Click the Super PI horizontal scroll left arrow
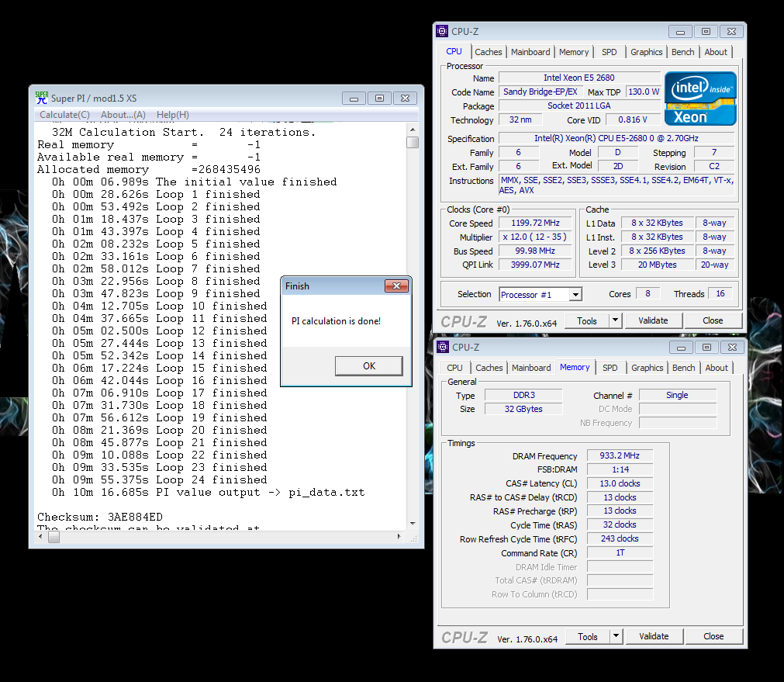The width and height of the screenshot is (784, 682). (40, 536)
